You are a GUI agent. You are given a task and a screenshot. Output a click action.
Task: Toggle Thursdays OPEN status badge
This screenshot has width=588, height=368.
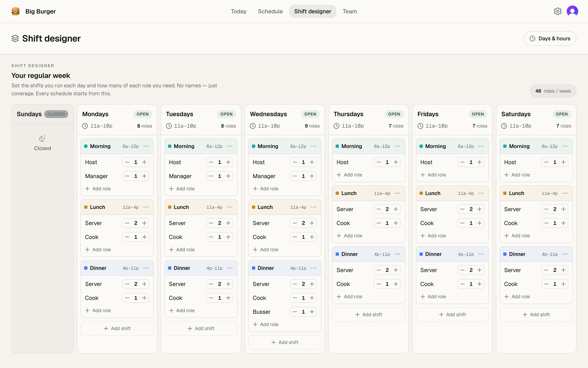394,114
